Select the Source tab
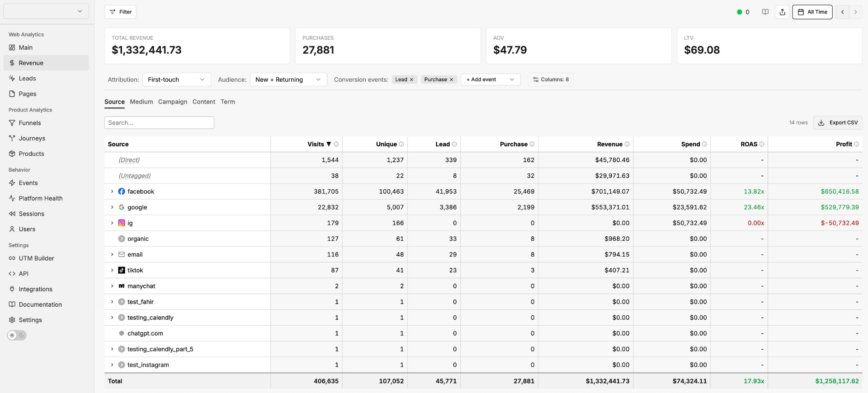 tap(114, 102)
